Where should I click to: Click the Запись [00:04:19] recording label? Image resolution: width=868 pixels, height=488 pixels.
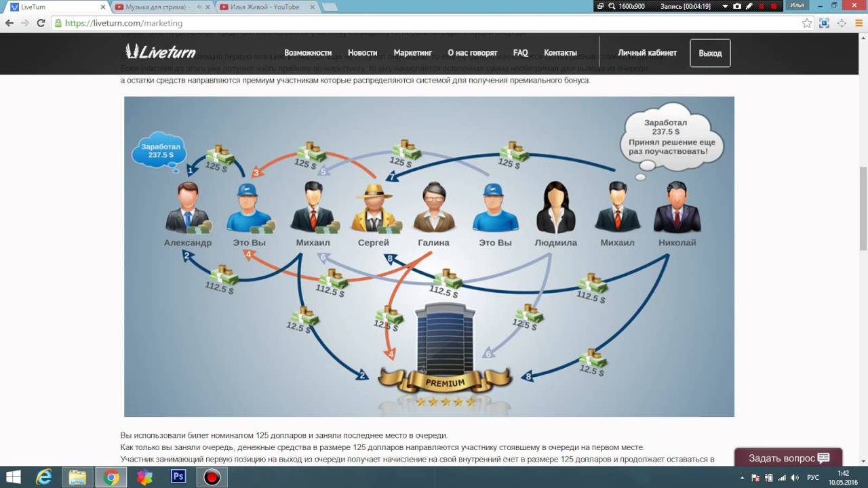coord(686,5)
